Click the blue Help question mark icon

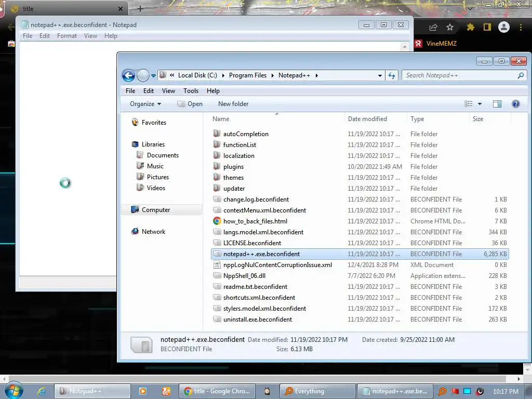click(x=516, y=104)
